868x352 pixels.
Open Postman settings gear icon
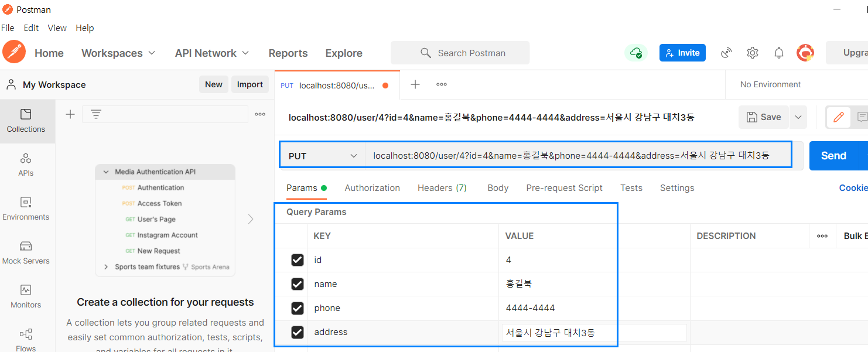[753, 53]
